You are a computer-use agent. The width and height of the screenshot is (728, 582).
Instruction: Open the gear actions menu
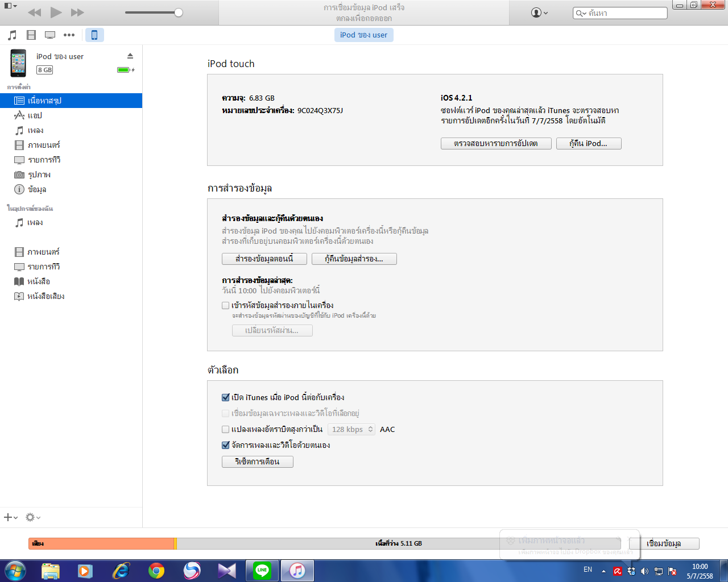pos(33,517)
